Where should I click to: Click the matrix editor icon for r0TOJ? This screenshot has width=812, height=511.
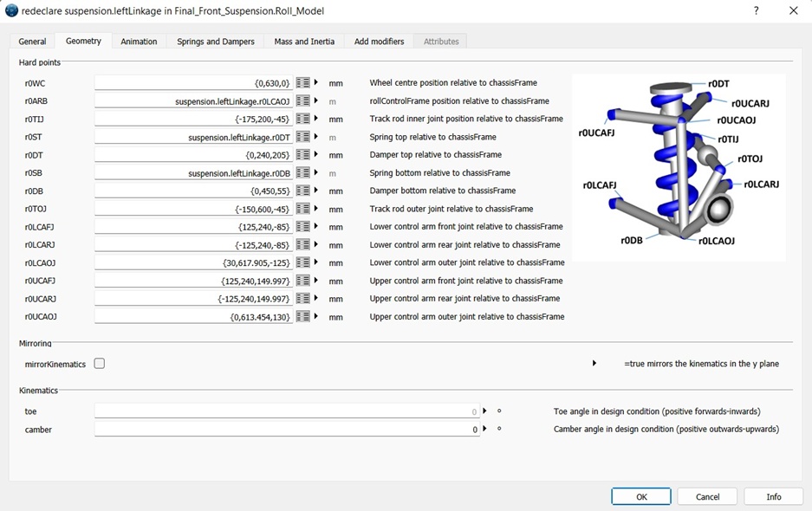[302, 209]
